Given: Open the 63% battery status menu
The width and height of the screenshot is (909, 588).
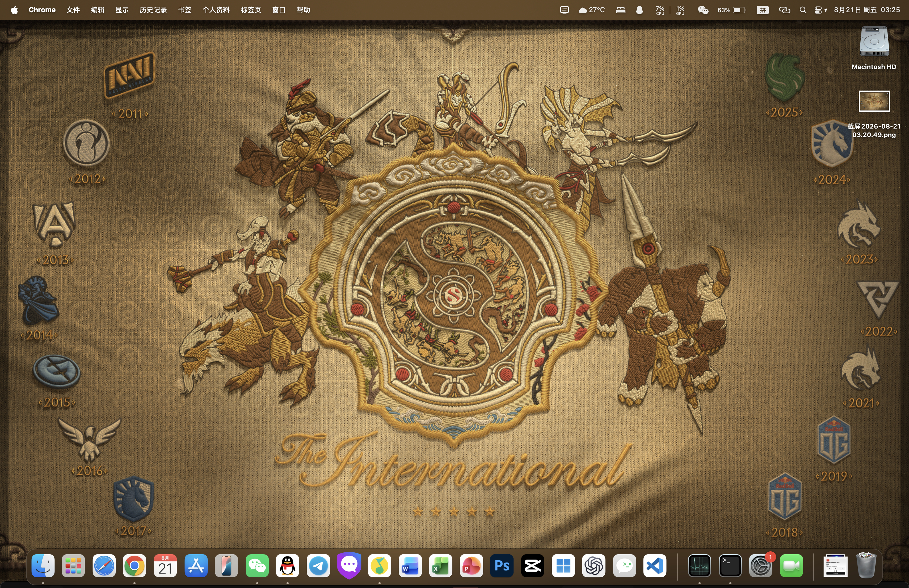Looking at the screenshot, I should pyautogui.click(x=731, y=10).
